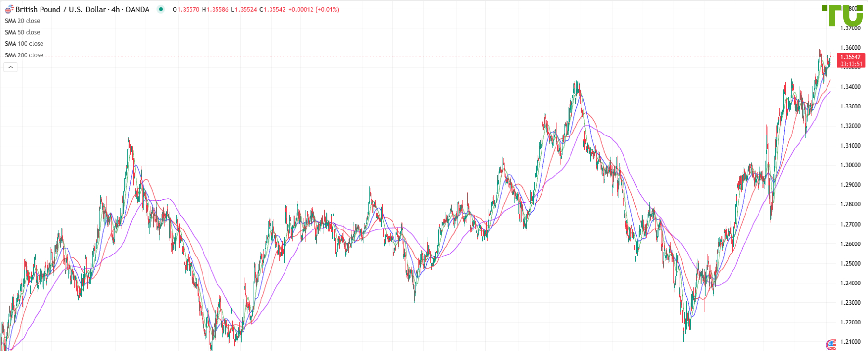Click the 1.29000 price axis label
Image resolution: width=868 pixels, height=351 pixels.
[x=851, y=185]
